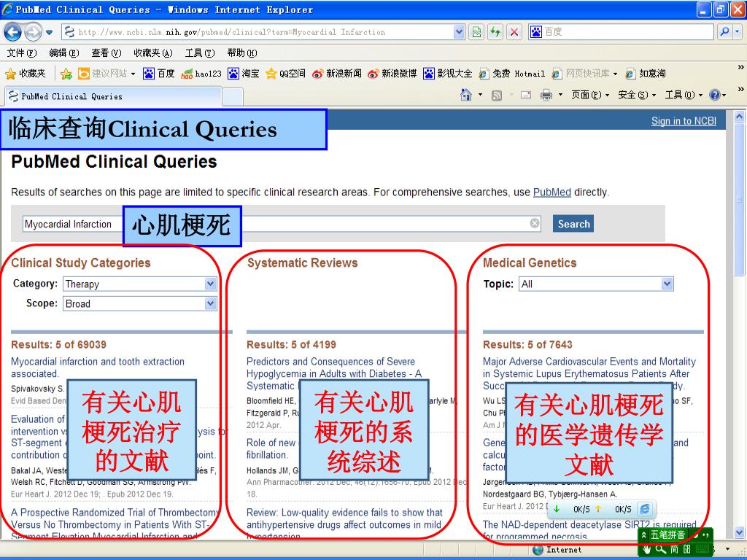Viewport: 747px width, 560px height.
Task: Click the PubMed link in description
Action: [x=551, y=192]
